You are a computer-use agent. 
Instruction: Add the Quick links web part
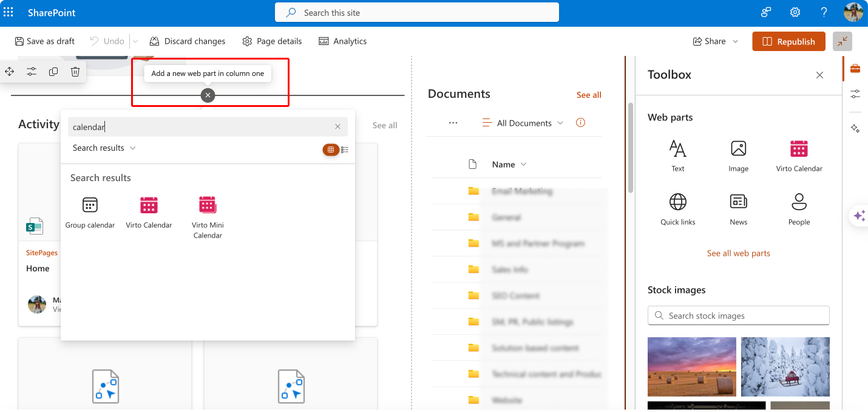[678, 209]
